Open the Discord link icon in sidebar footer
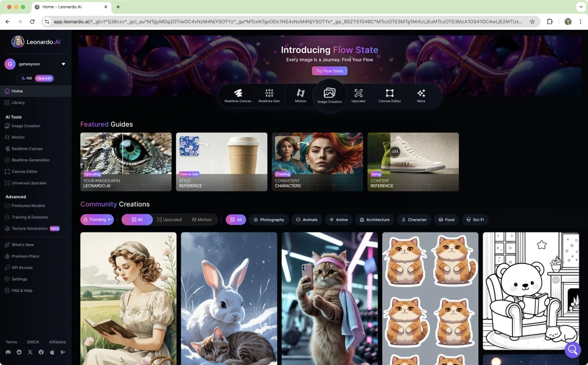This screenshot has width=588, height=365. tap(9, 352)
